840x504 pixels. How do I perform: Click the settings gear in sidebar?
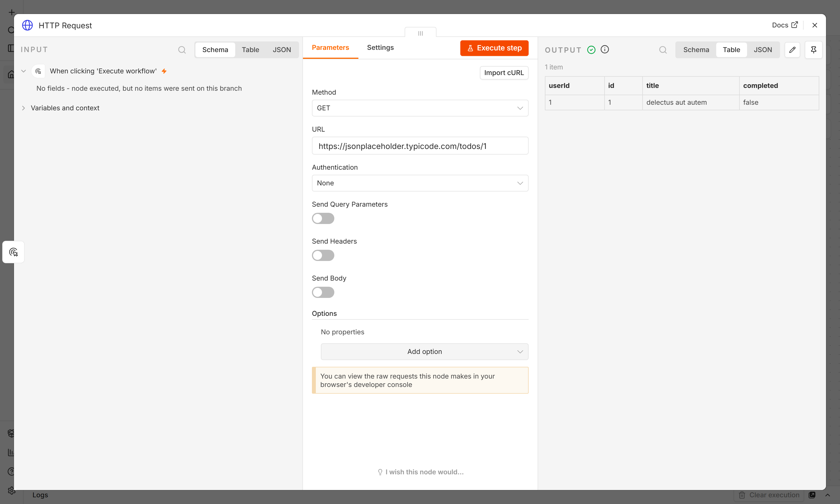click(11, 490)
